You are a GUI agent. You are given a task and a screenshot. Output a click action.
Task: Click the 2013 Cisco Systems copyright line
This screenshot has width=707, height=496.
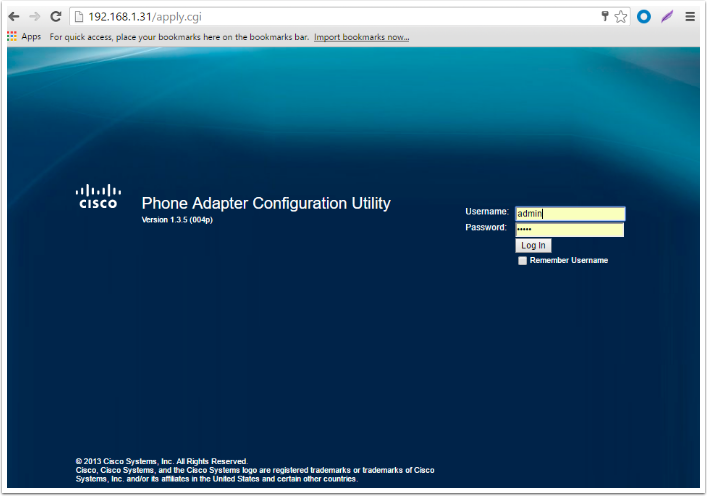pos(161,461)
